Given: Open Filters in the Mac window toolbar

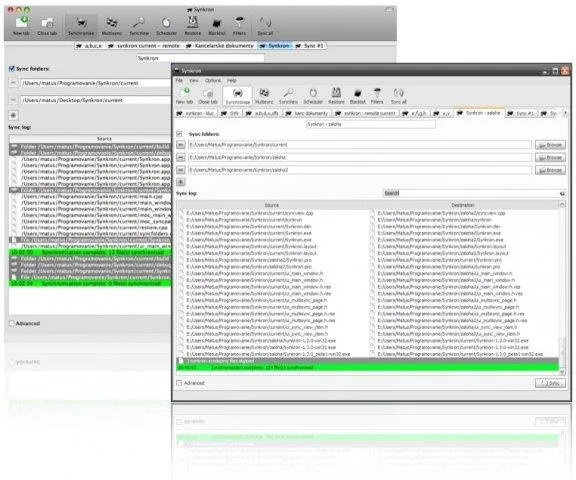Looking at the screenshot, I should 239,26.
